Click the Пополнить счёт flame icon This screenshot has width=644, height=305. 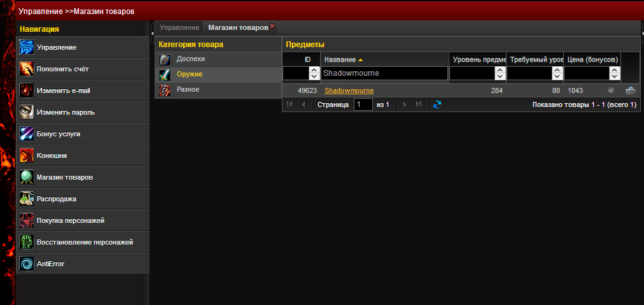(26, 69)
